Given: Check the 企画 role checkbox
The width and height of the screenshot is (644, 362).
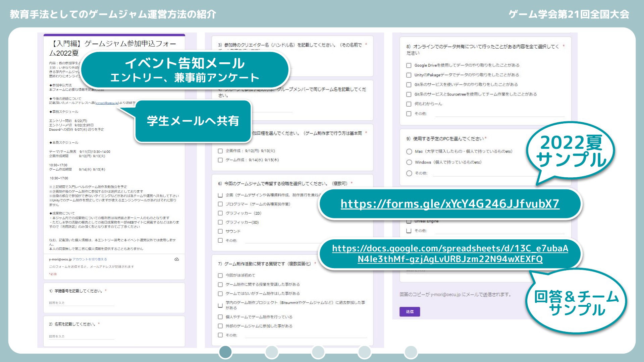Looking at the screenshot, I should click(220, 195).
